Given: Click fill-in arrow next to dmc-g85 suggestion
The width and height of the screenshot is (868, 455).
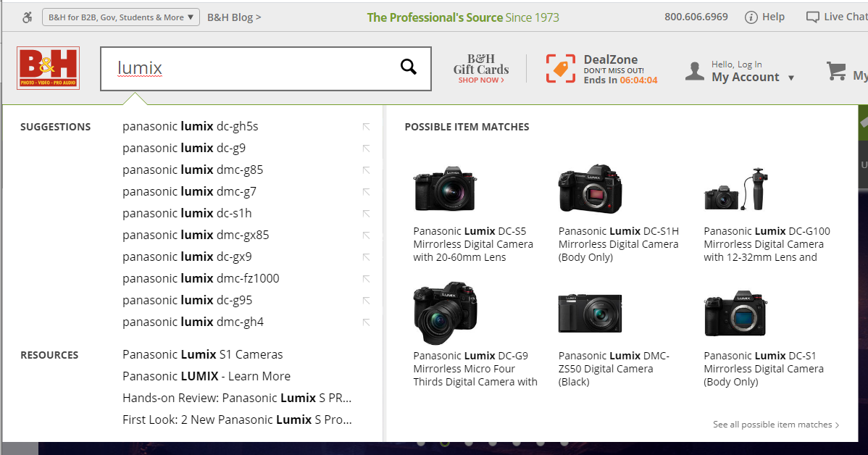Looking at the screenshot, I should pos(366,170).
